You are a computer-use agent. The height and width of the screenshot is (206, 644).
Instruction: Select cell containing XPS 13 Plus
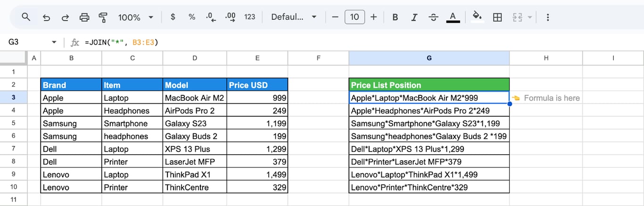pos(195,148)
